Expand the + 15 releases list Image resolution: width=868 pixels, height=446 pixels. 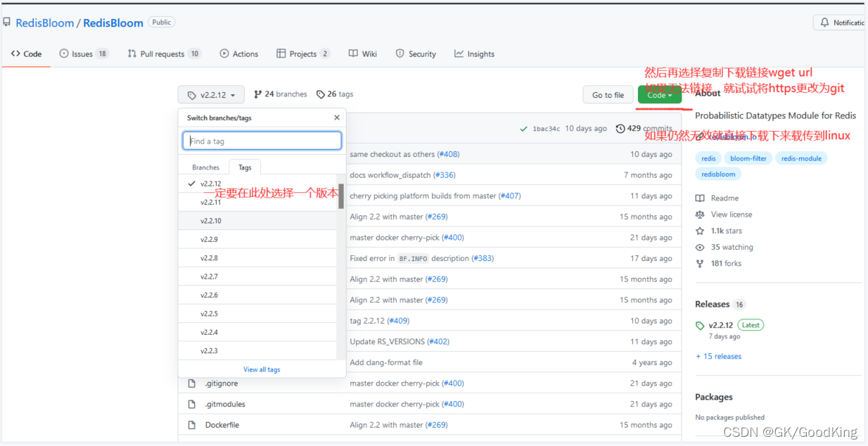point(718,356)
